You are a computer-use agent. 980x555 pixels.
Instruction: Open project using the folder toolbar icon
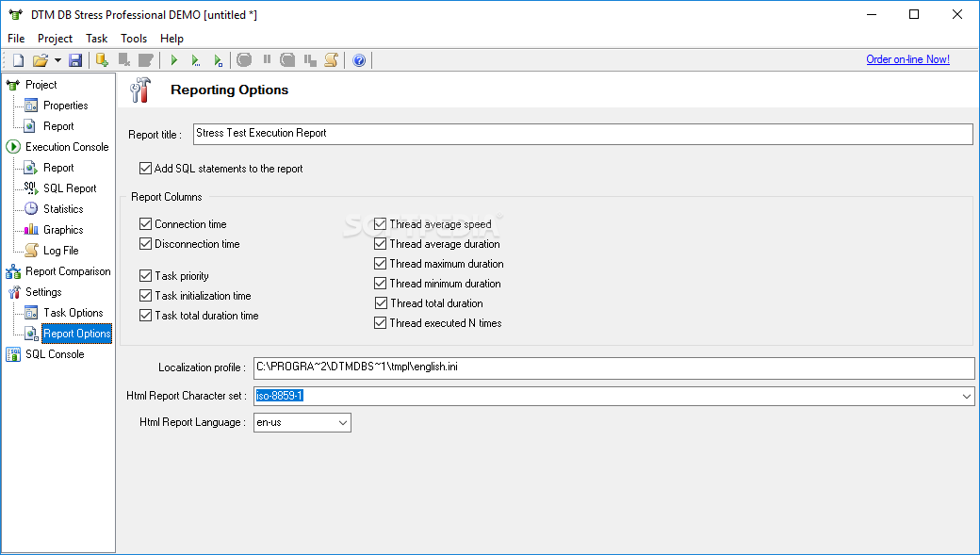(40, 60)
